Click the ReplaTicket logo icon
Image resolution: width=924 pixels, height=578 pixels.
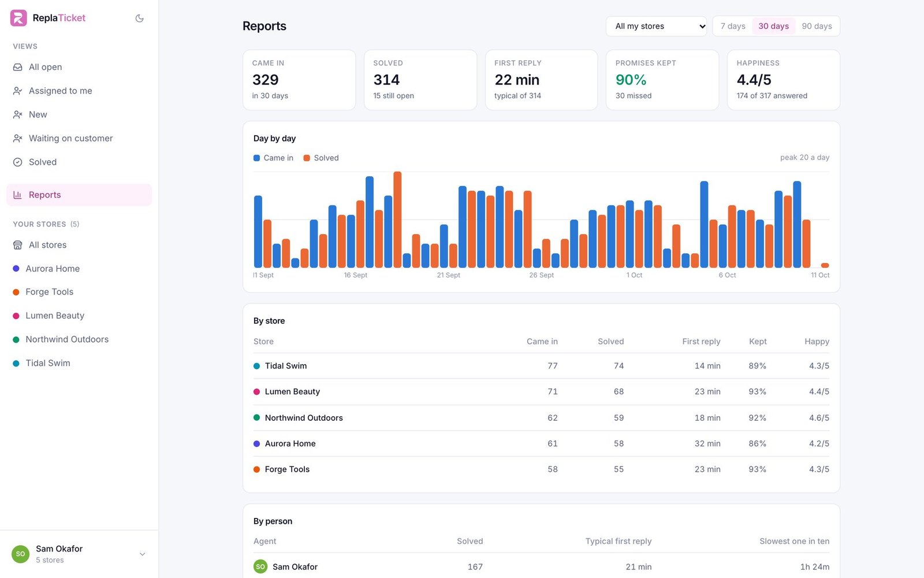coord(18,18)
